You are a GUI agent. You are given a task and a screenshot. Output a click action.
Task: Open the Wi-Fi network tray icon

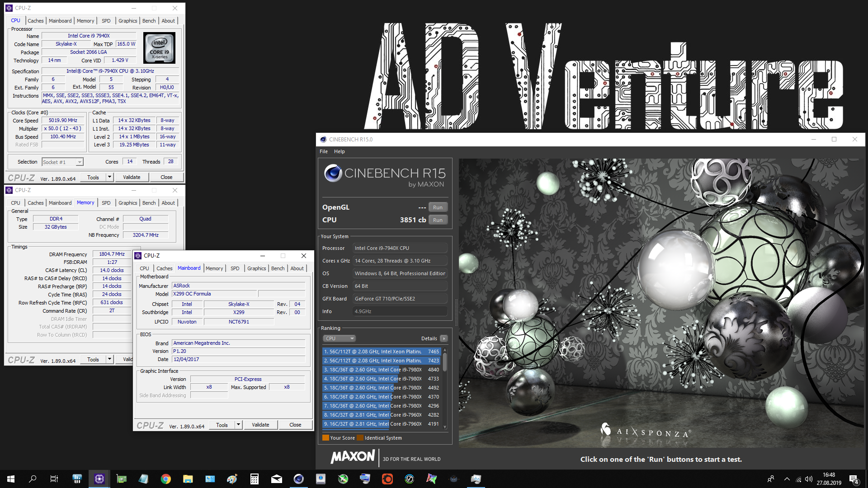coord(798,479)
